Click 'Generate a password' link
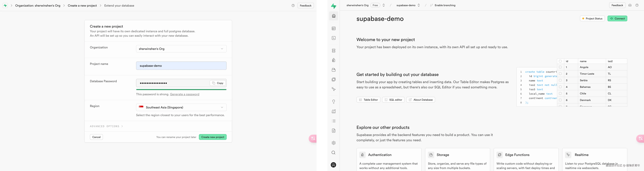Screen dimensions: 644x171 tap(185, 94)
